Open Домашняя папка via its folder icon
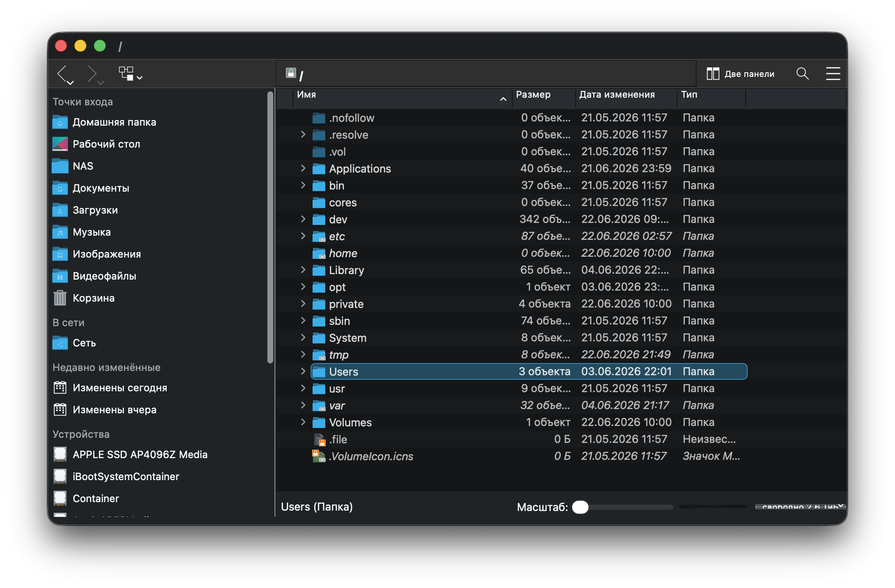Image resolution: width=895 pixels, height=588 pixels. pyautogui.click(x=60, y=122)
